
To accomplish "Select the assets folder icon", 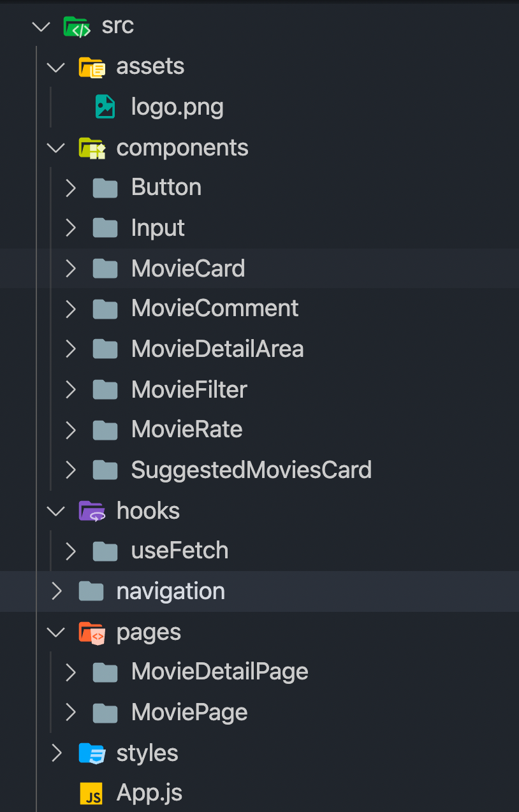I will (92, 66).
